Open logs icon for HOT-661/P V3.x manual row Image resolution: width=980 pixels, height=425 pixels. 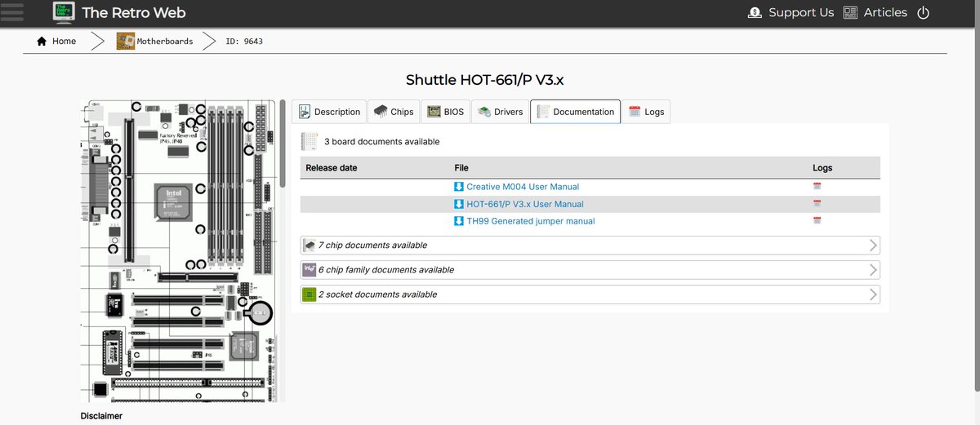pos(817,204)
